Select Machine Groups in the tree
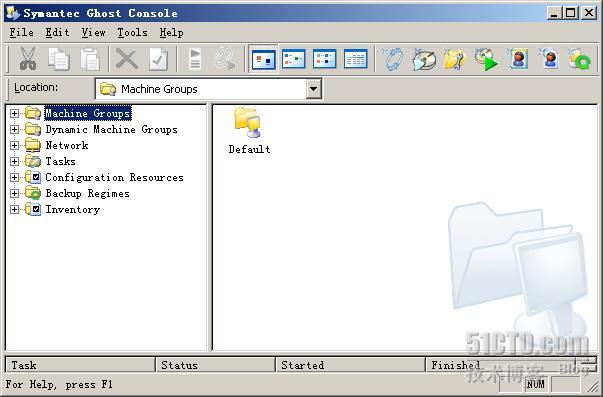This screenshot has height=397, width=603. coord(88,113)
